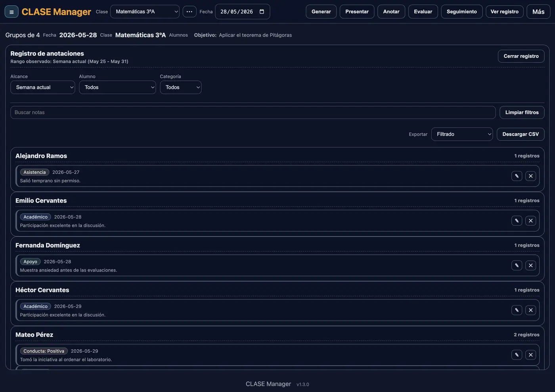Click note 'Tomó la iniciativa al ordenar el laboratorio.'
The width and height of the screenshot is (555, 392).
pos(66,360)
